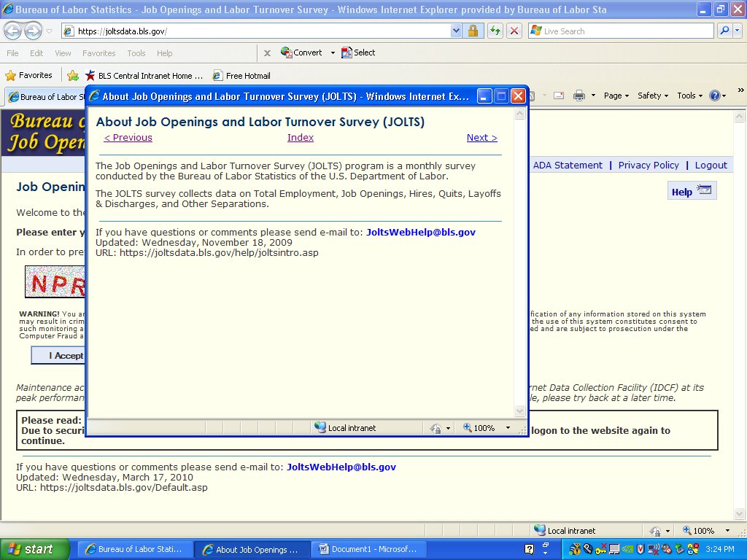Image resolution: width=747 pixels, height=560 pixels.
Task: Click inside the Live Search input box
Action: 620,31
